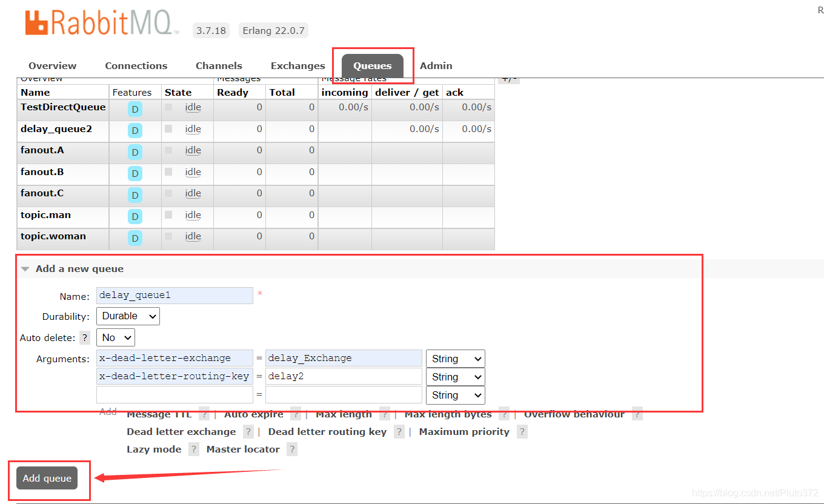Open the Durability dropdown
Image resolution: width=824 pixels, height=504 pixels.
click(x=128, y=316)
